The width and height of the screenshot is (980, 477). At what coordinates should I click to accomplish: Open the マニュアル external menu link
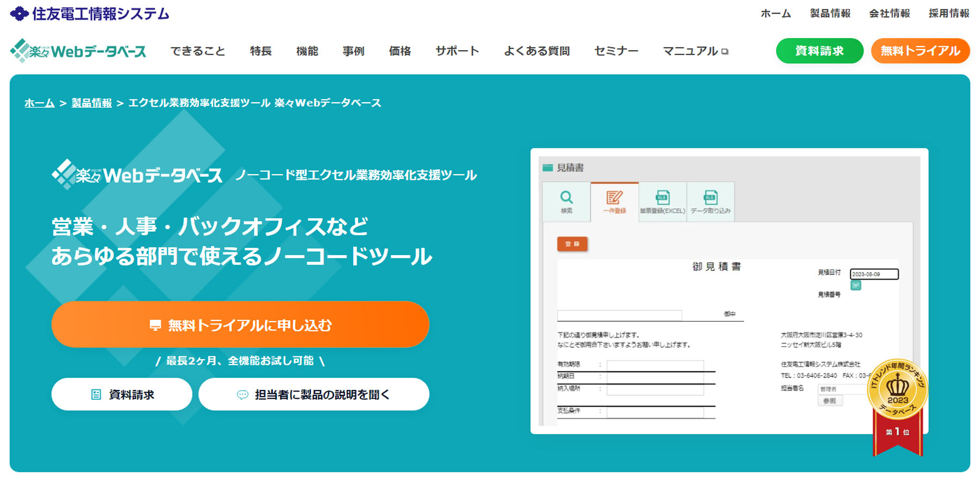click(695, 51)
